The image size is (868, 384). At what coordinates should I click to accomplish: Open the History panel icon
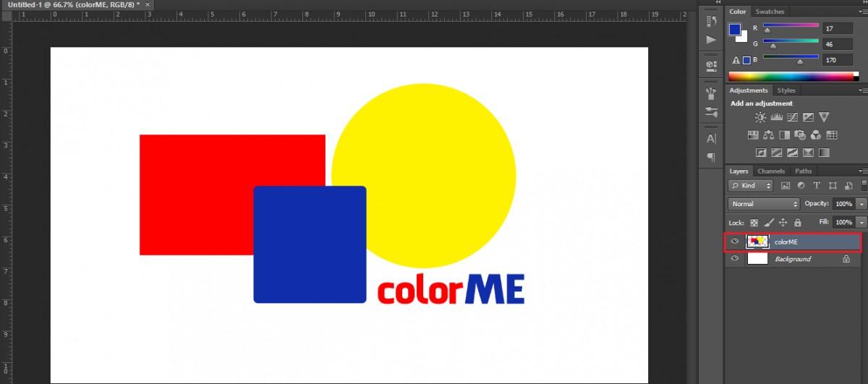711,22
